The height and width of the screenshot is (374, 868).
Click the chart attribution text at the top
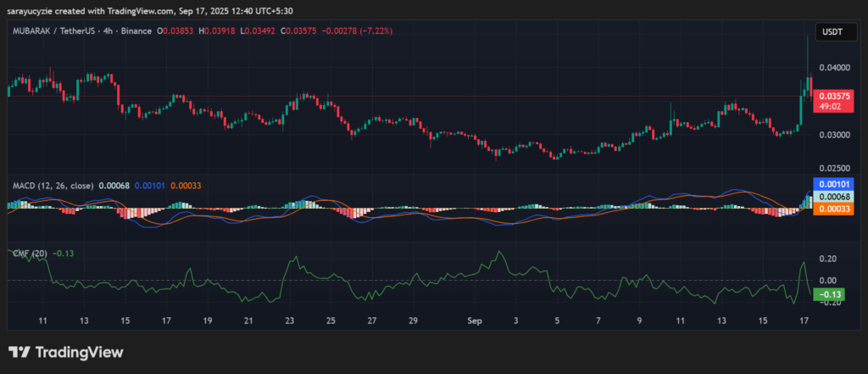point(151,9)
